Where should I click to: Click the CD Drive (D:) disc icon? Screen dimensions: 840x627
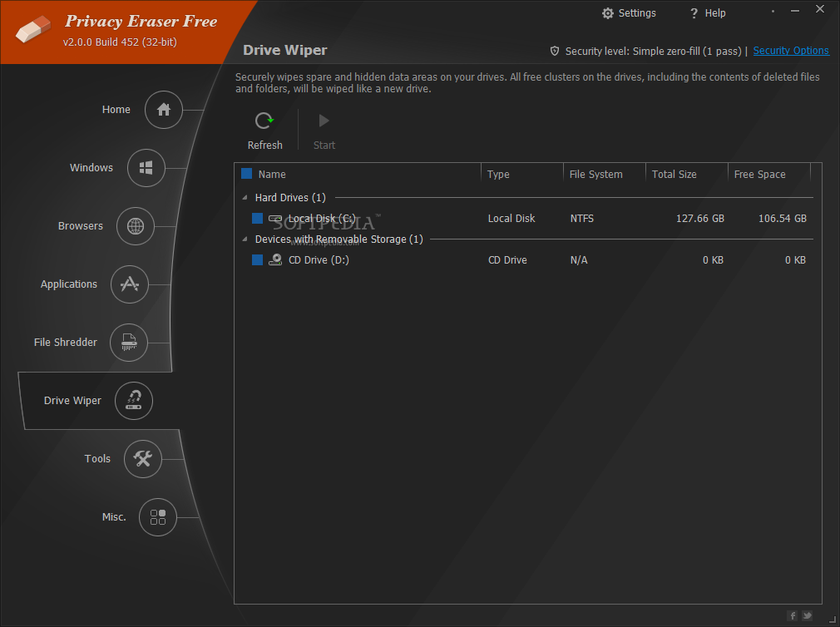274,259
